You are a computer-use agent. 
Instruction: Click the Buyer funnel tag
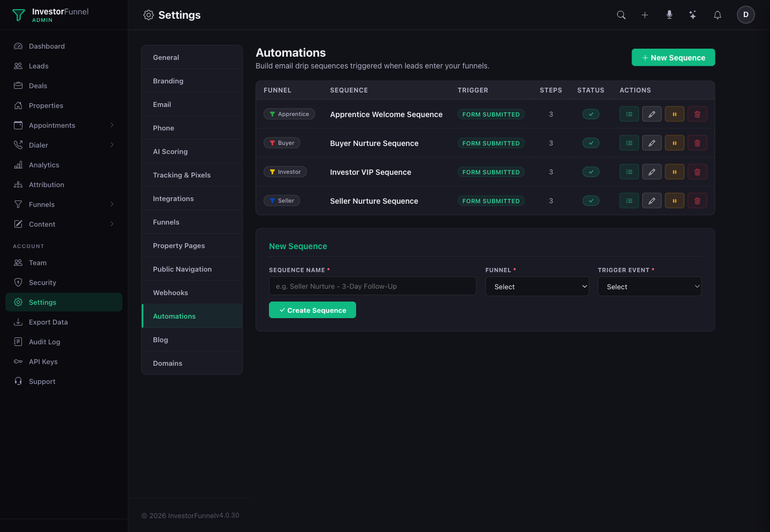coord(282,143)
